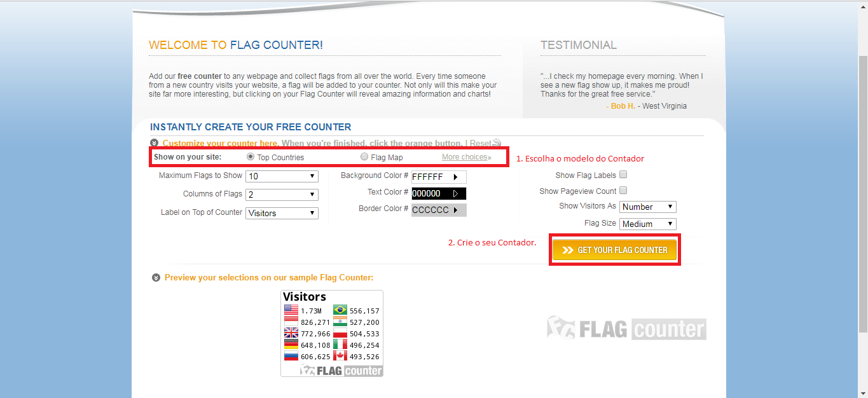Collapse the Preview your selections section arrow
The height and width of the screenshot is (398, 868).
click(156, 278)
